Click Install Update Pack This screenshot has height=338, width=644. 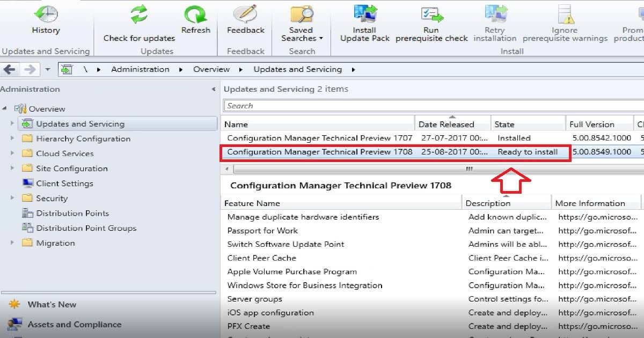click(365, 24)
